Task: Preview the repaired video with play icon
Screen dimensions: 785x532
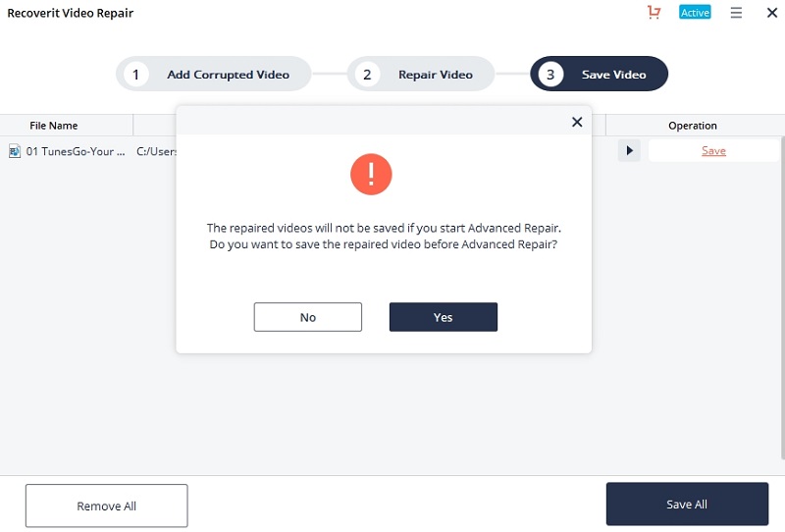Action: coord(629,151)
